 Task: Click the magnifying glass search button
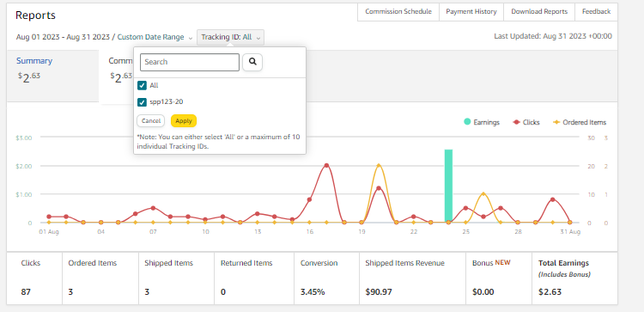[252, 62]
